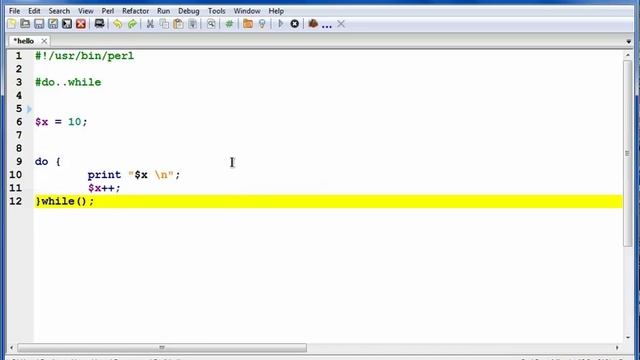
Task: Click the $x++; increment statement
Action: 104,188
